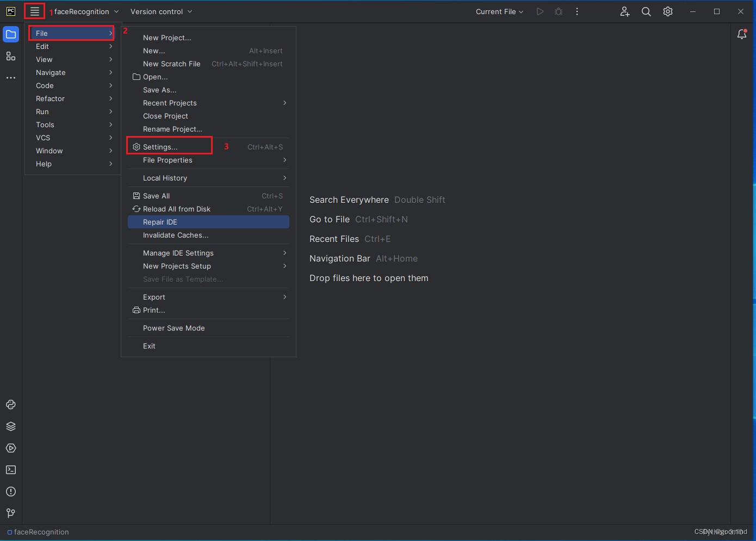Select the File menu item

tap(72, 33)
